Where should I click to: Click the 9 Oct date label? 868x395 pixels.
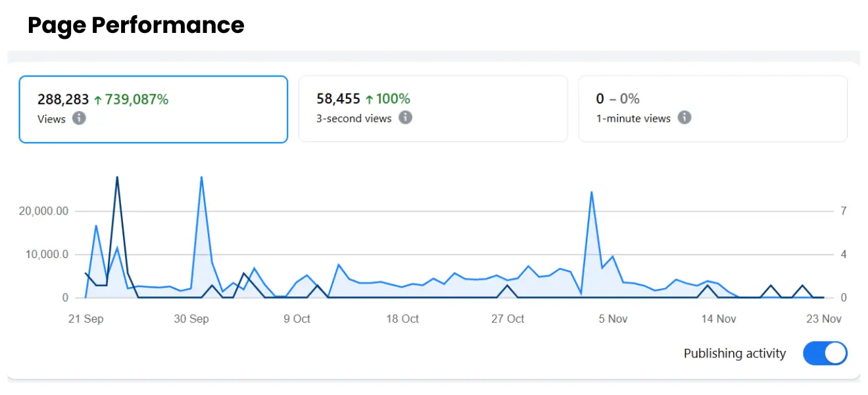297,319
